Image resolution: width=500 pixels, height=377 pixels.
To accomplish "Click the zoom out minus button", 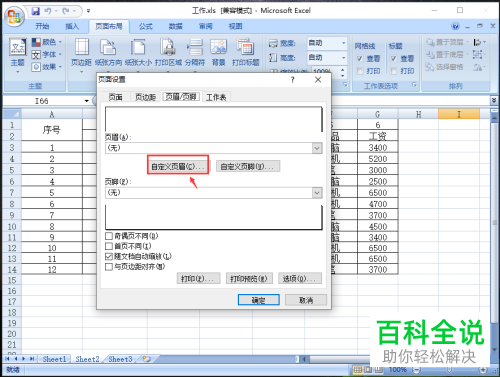I will tap(417, 370).
